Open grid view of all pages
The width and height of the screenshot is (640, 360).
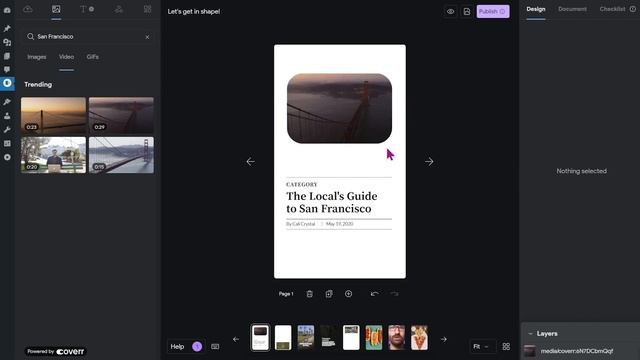coord(506,347)
